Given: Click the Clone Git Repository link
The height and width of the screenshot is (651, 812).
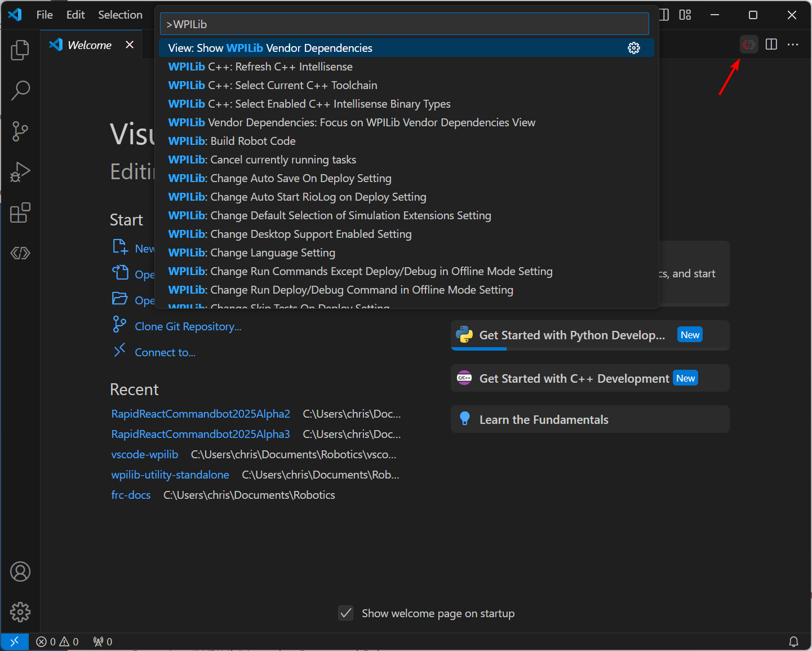Looking at the screenshot, I should pos(188,326).
